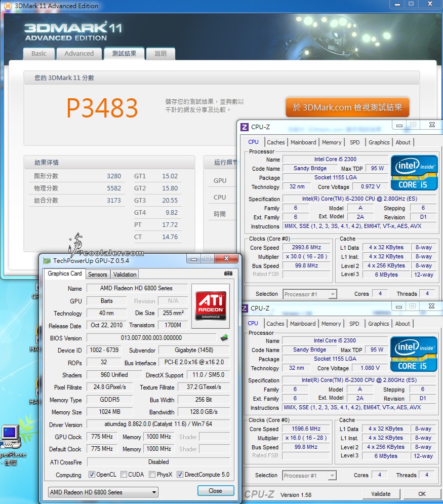The height and width of the screenshot is (504, 443).
Task: Click the Core Voltage field showing 1.080 V
Action: (x=370, y=368)
